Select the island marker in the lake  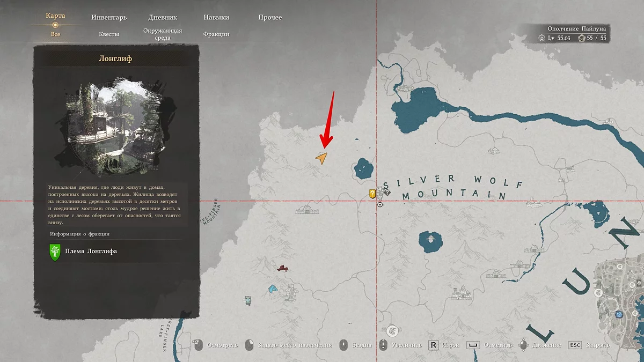[x=429, y=237]
